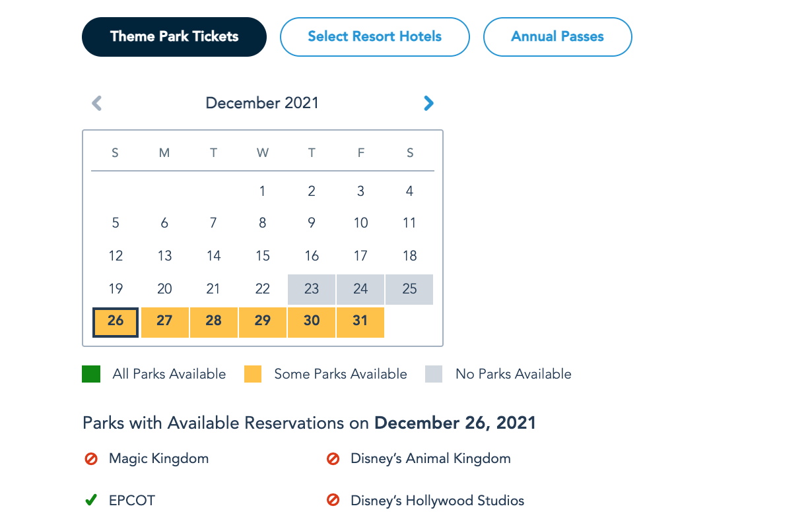
Task: Click December 15 on the calendar
Action: coord(263,256)
